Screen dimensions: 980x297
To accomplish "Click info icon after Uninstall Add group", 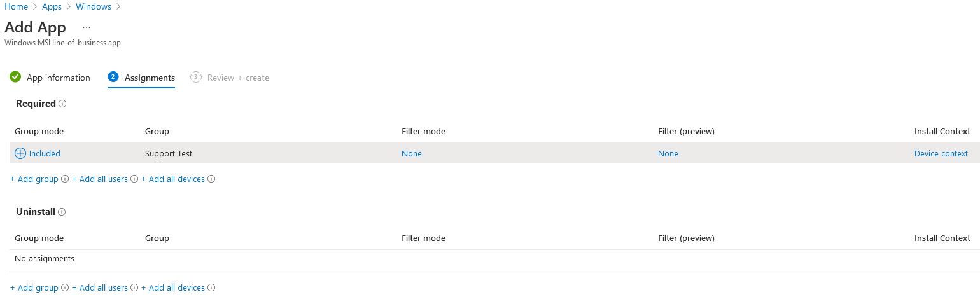I will pos(65,288).
